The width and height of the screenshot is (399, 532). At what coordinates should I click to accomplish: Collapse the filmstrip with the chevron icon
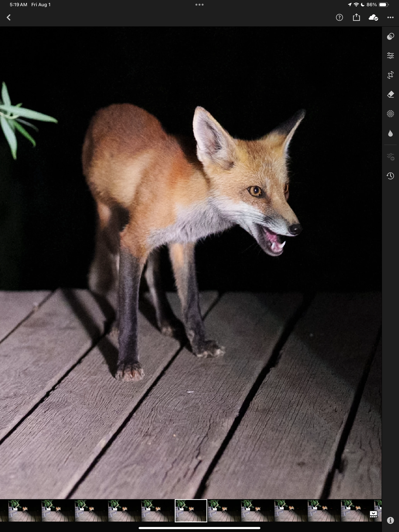tap(373, 514)
